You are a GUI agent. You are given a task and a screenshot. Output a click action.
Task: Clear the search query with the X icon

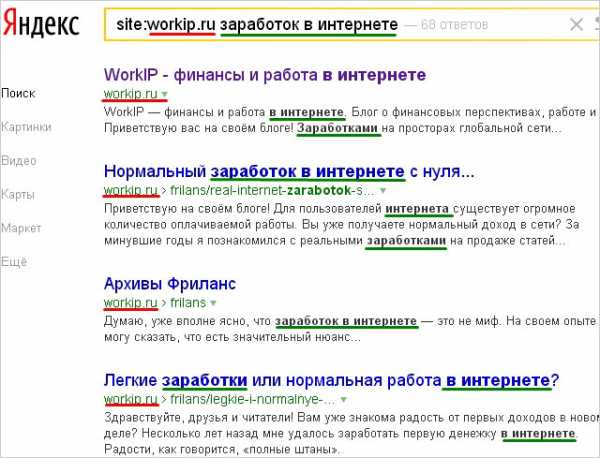575,25
